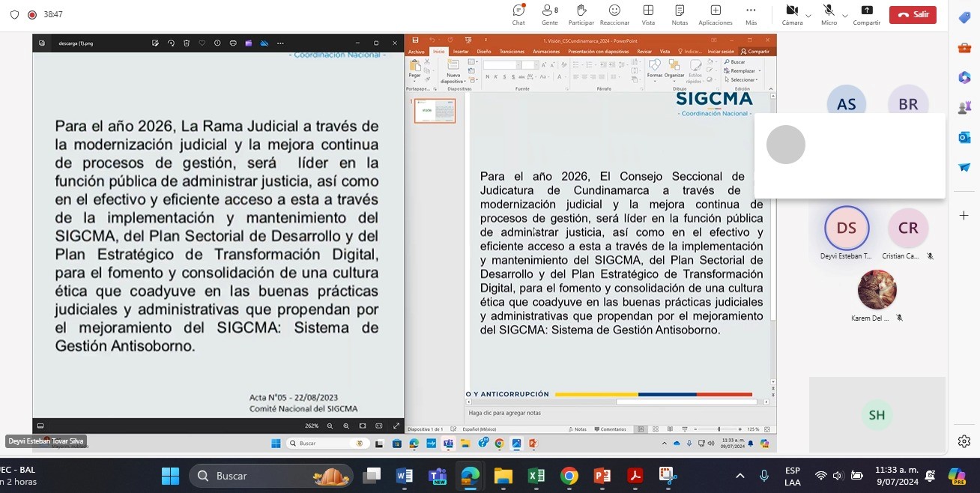Click Iniciar sesión in PowerPoint
Viewport: 980px width, 493px height.
[721, 52]
